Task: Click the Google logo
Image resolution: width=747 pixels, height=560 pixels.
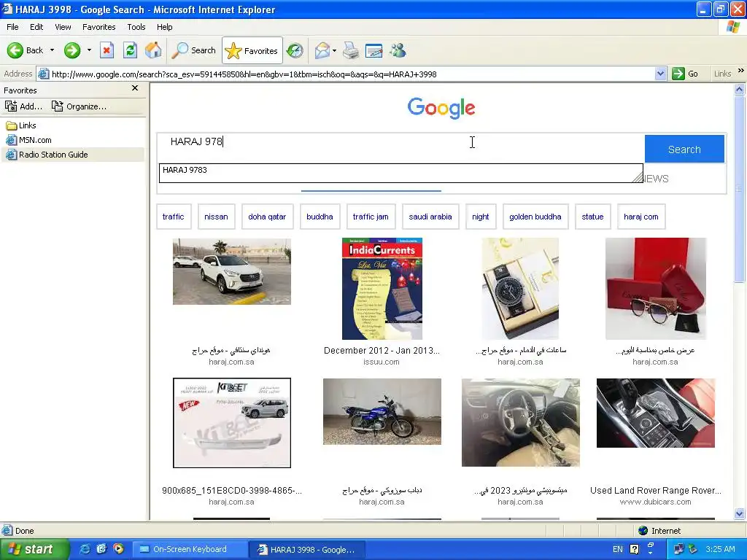Action: pos(441,108)
